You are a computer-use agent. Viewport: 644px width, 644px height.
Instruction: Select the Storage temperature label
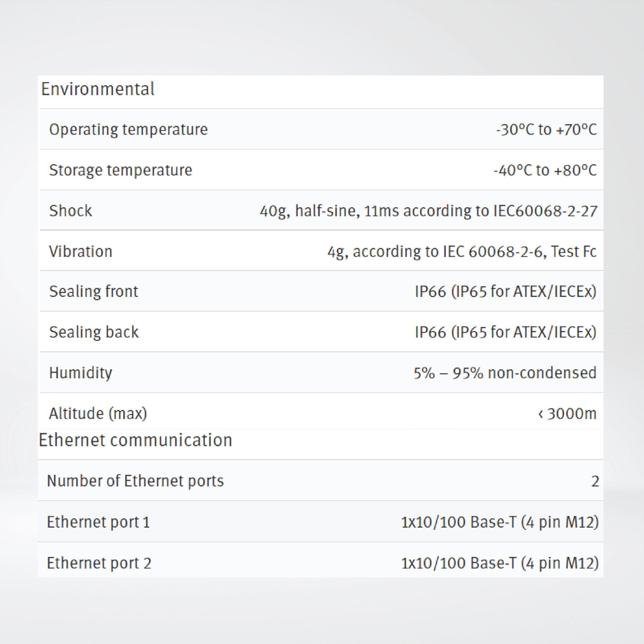(x=121, y=170)
